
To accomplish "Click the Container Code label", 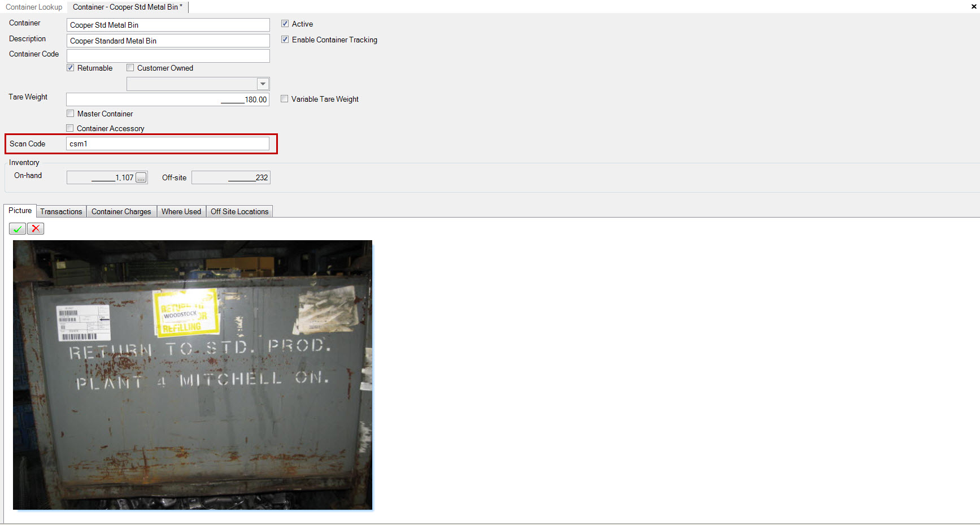I will pos(34,54).
